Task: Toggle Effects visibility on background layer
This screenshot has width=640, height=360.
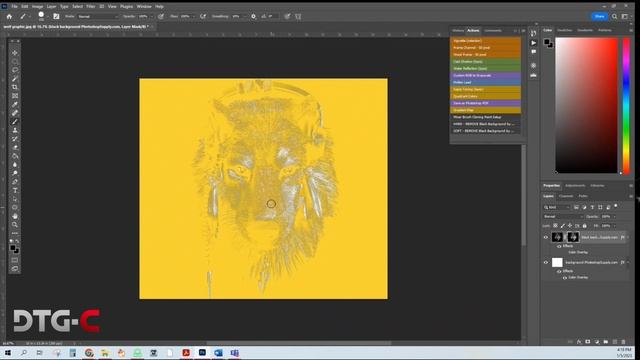Action: 559,271
